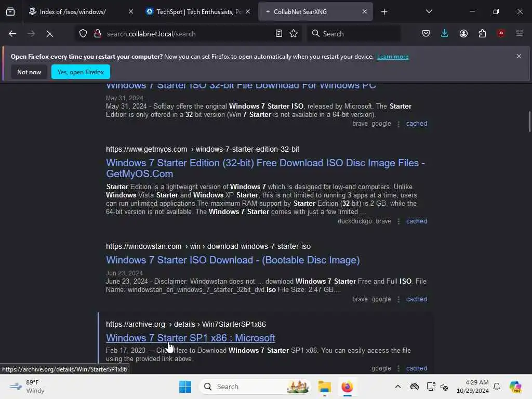Image resolution: width=532 pixels, height=399 pixels.
Task: Close the TechSpot tab
Action: 248,12
